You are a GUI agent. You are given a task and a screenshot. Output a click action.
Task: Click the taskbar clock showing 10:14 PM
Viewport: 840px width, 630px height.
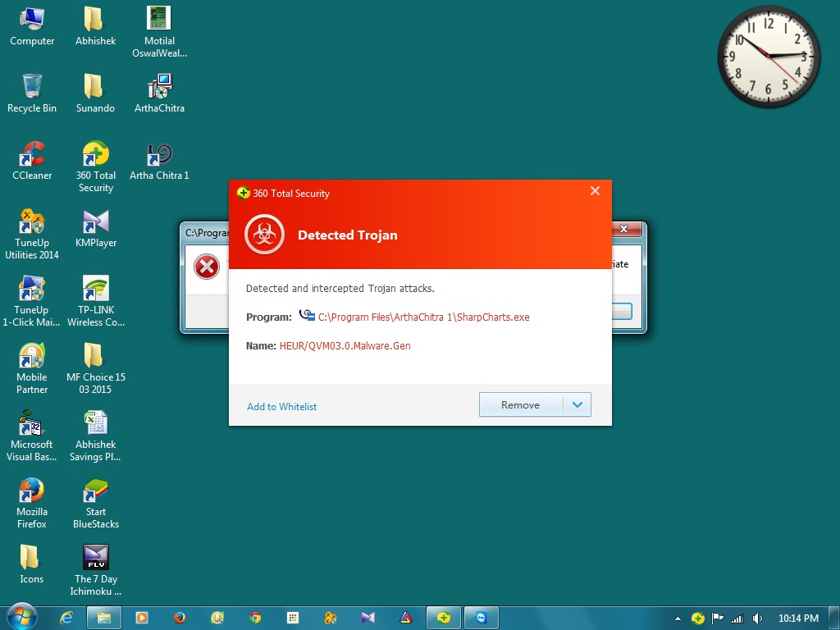click(x=798, y=619)
